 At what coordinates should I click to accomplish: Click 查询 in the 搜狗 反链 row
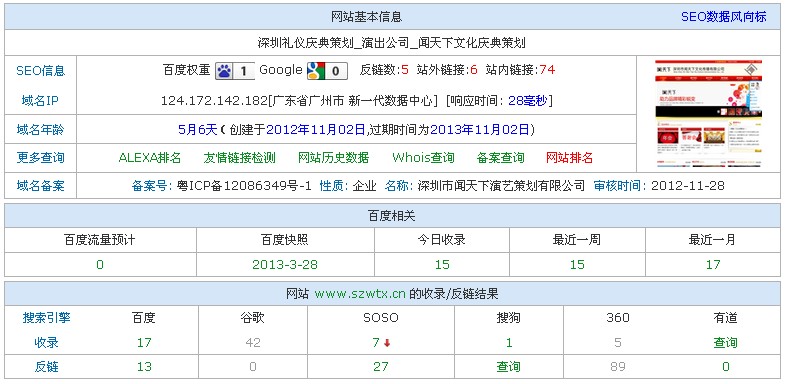(x=509, y=367)
